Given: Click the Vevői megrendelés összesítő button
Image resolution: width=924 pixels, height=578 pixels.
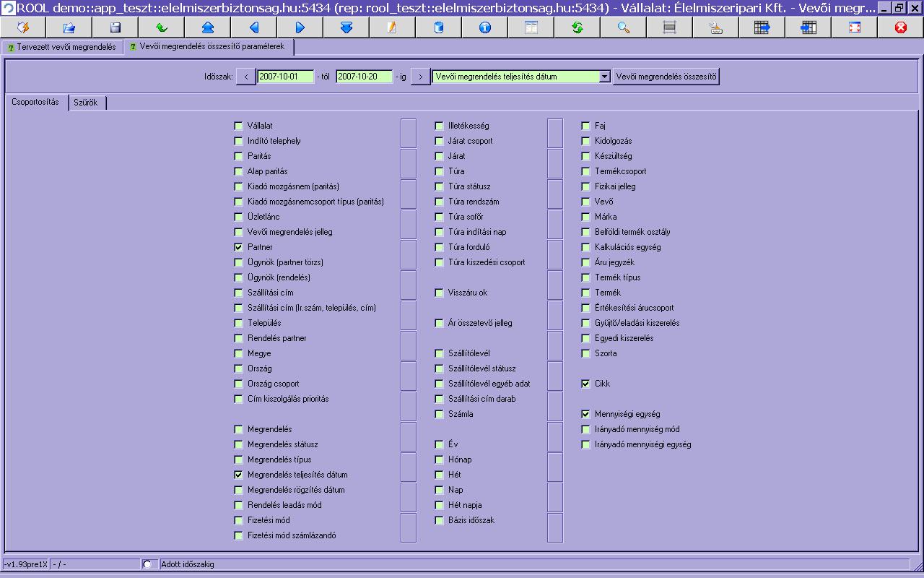Looking at the screenshot, I should [666, 77].
